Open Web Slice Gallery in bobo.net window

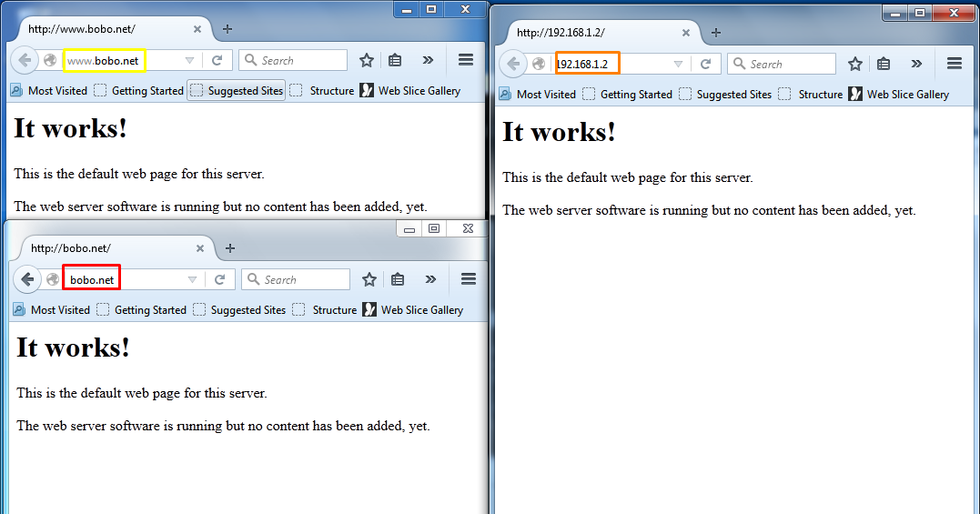click(412, 310)
